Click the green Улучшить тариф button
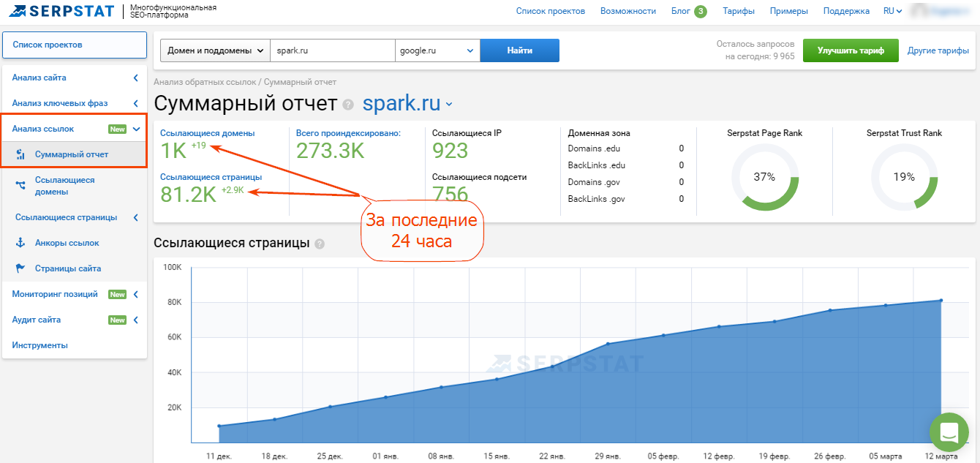 click(851, 50)
